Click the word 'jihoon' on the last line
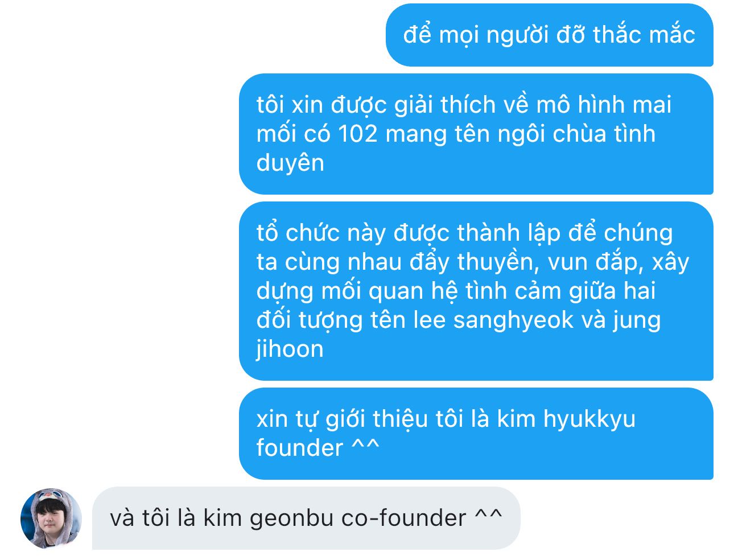Screen dimensions: 734x560 [290, 349]
